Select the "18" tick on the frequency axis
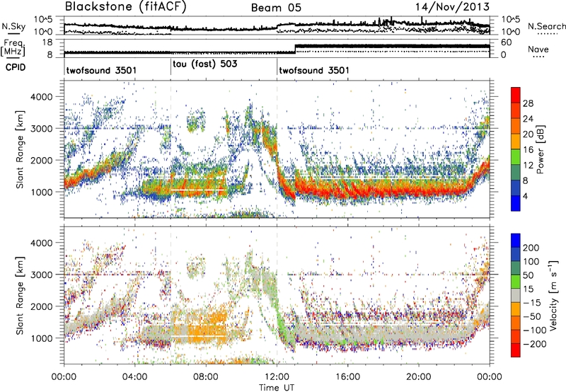The width and height of the screenshot is (566, 392). 47,42
